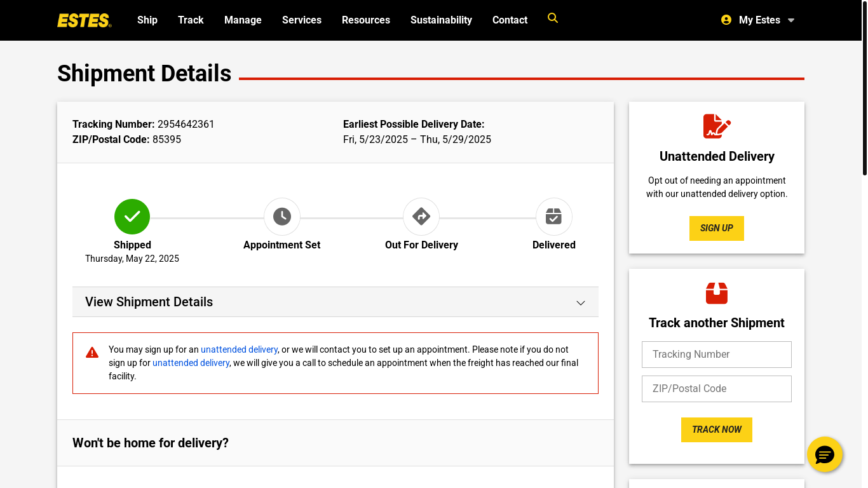The image size is (868, 488).
Task: Follow the first unattended delivery link
Action: (x=239, y=349)
